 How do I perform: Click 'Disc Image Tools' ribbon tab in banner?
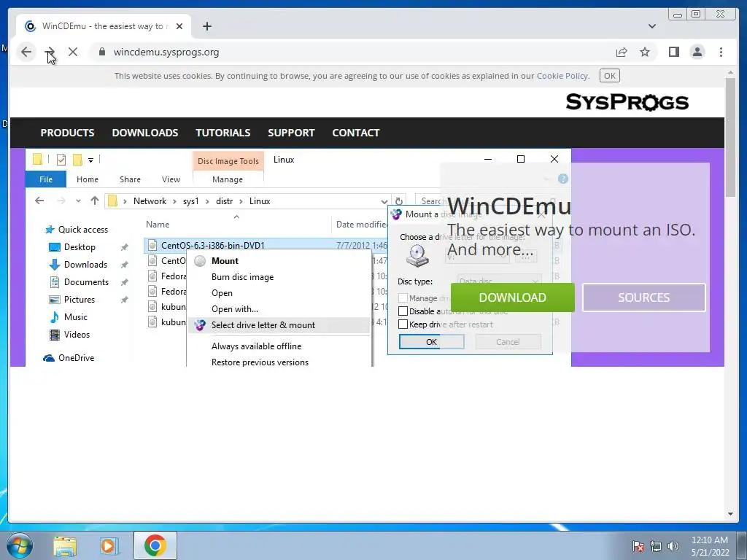228,161
